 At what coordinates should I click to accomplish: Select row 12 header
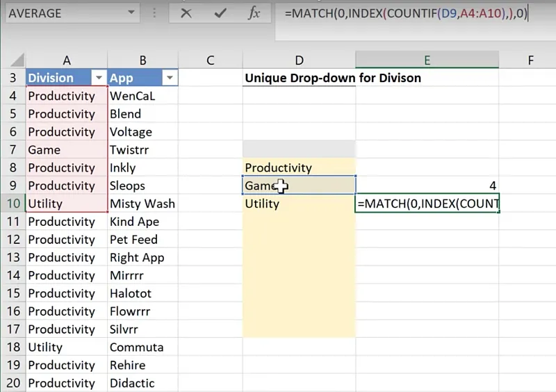click(13, 240)
